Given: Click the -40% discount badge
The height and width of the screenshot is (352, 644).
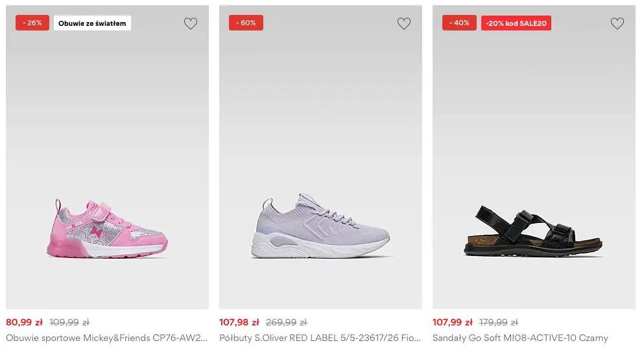Looking at the screenshot, I should pyautogui.click(x=459, y=23).
